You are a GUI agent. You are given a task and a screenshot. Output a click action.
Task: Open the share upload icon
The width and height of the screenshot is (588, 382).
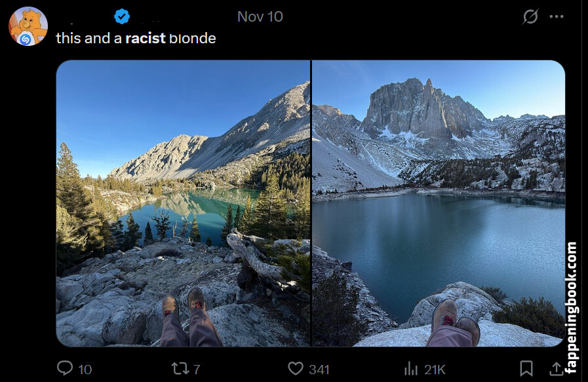pos(556,368)
